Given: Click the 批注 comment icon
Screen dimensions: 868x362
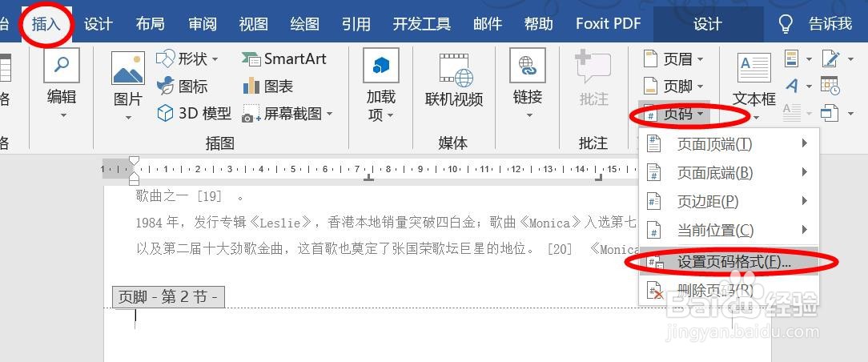Looking at the screenshot, I should pyautogui.click(x=593, y=66).
